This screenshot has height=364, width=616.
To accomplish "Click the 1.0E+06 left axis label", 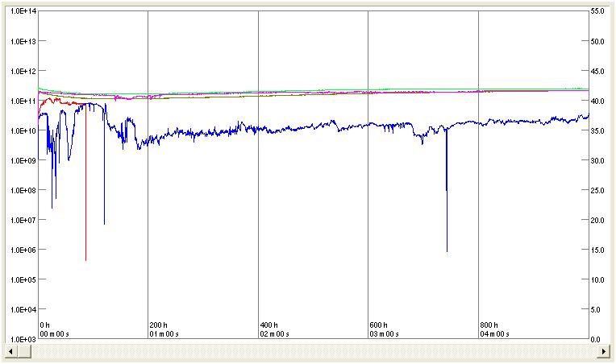I will [23, 250].
